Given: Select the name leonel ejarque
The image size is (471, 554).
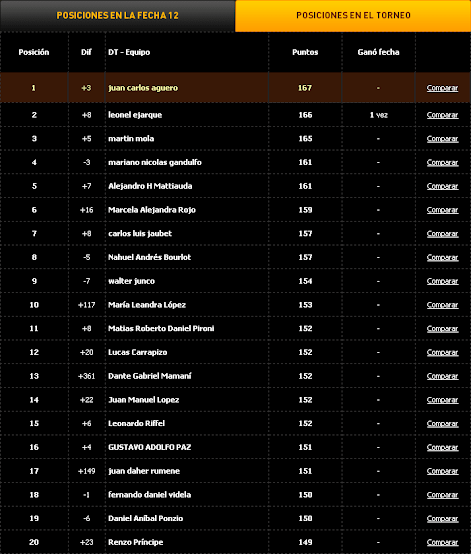Looking at the screenshot, I should (x=135, y=115).
